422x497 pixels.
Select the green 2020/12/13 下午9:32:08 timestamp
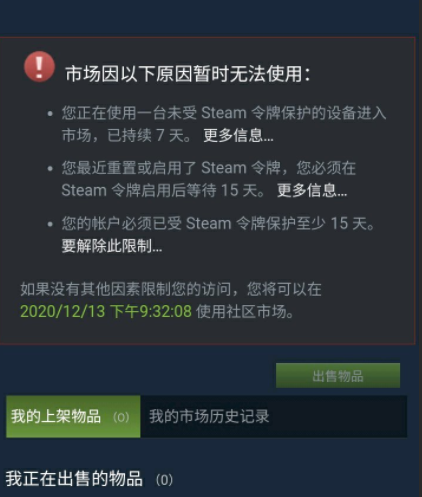106,312
